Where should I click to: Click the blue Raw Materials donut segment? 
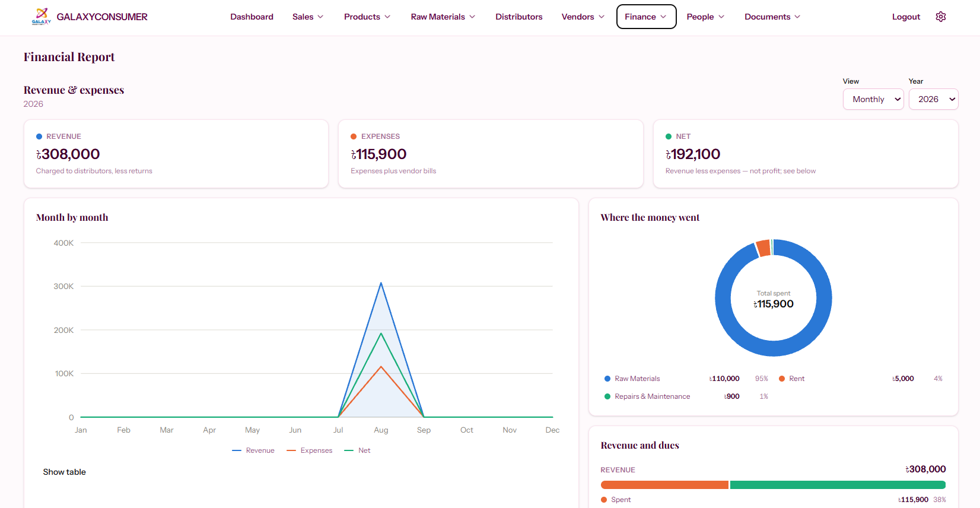[774, 348]
